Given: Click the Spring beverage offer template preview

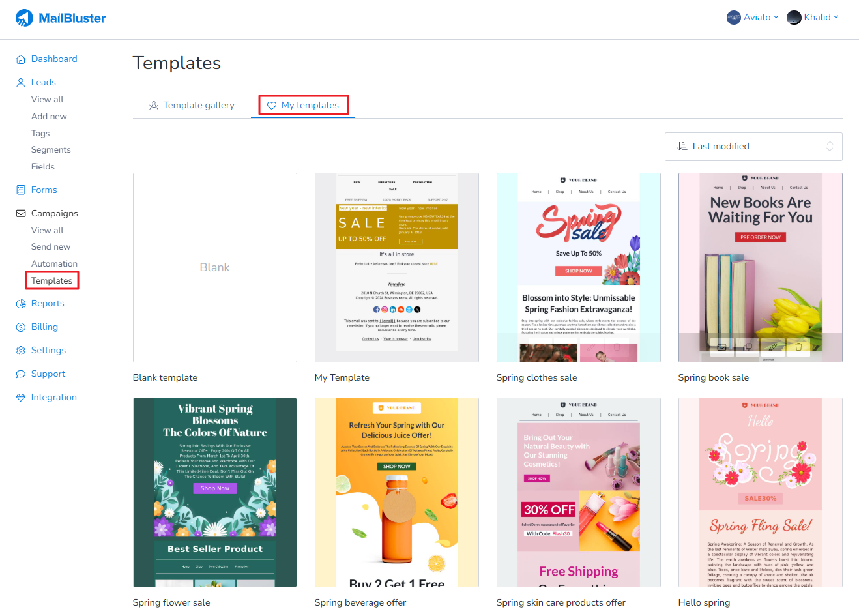Looking at the screenshot, I should point(396,492).
